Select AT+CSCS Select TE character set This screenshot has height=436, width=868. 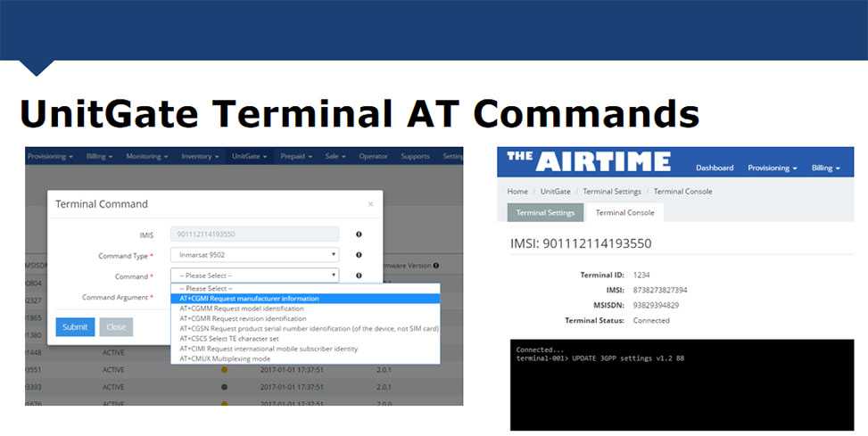point(306,339)
